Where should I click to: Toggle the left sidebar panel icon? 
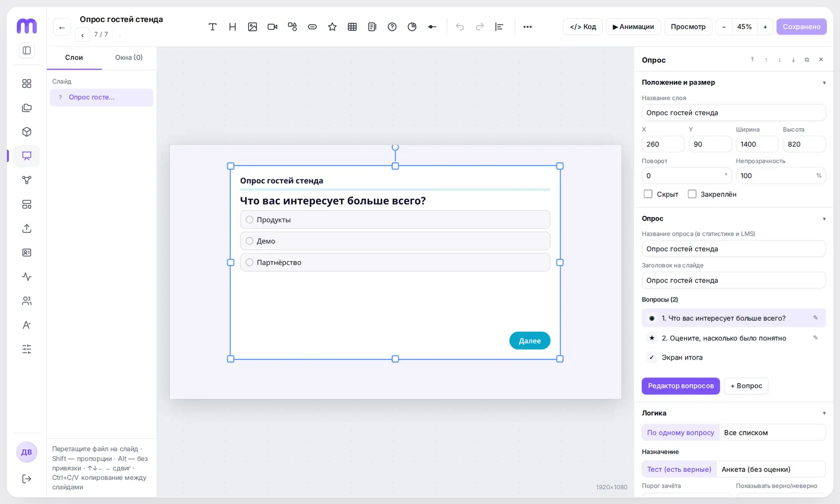click(27, 50)
